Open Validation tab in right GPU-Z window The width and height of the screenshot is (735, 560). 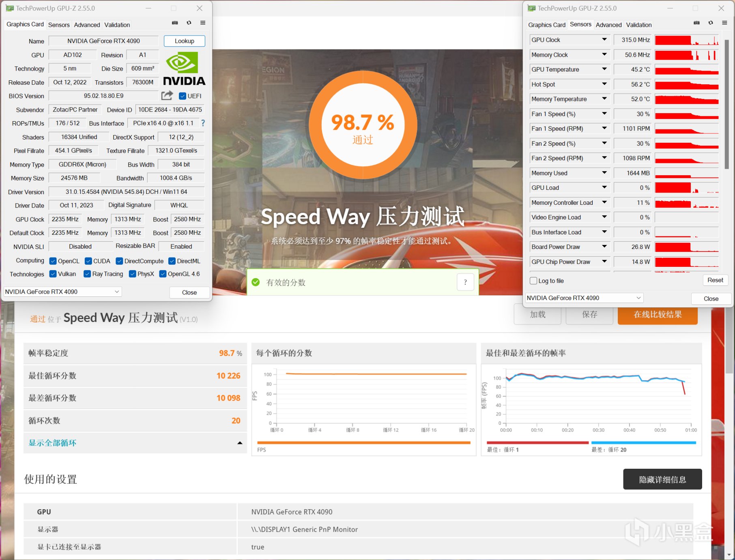[639, 25]
